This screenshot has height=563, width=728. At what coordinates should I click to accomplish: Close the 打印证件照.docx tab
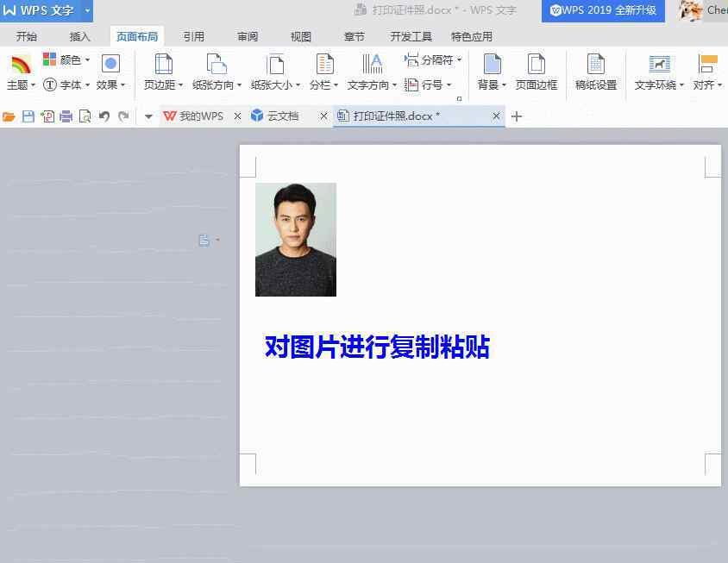[x=496, y=116]
